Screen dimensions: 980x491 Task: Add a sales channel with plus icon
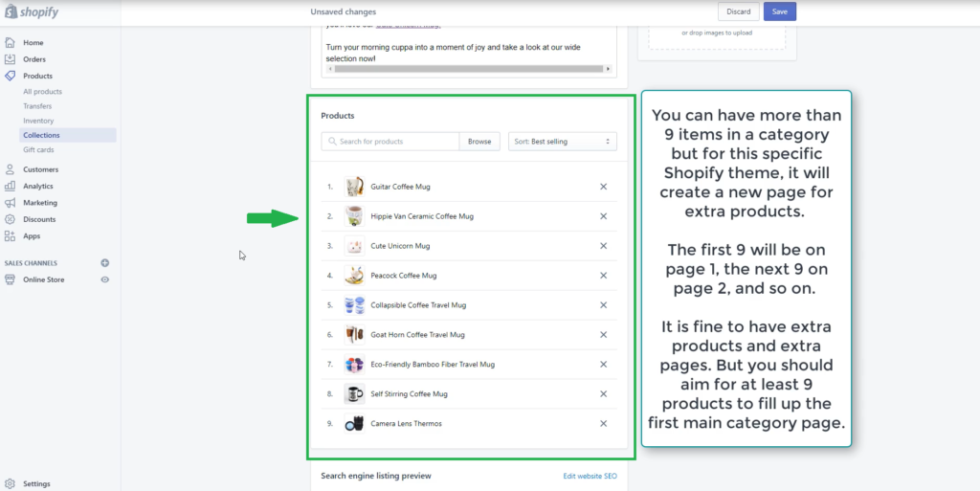click(105, 263)
